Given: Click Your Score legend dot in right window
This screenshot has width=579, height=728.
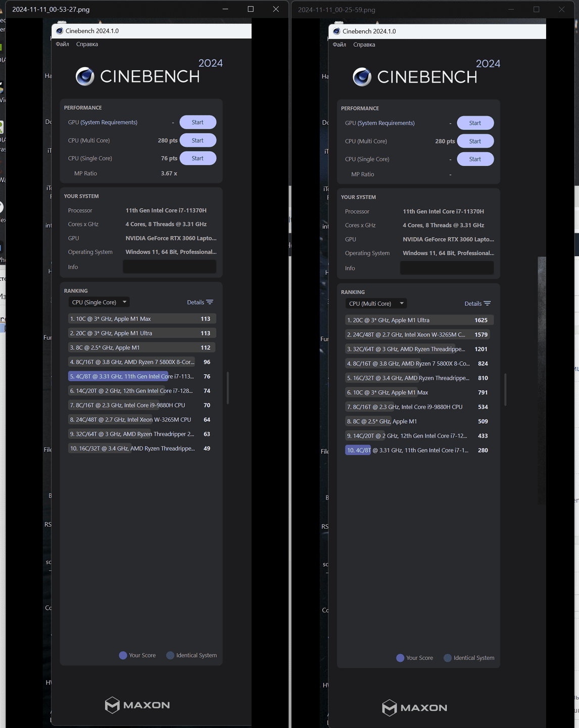Looking at the screenshot, I should (400, 658).
